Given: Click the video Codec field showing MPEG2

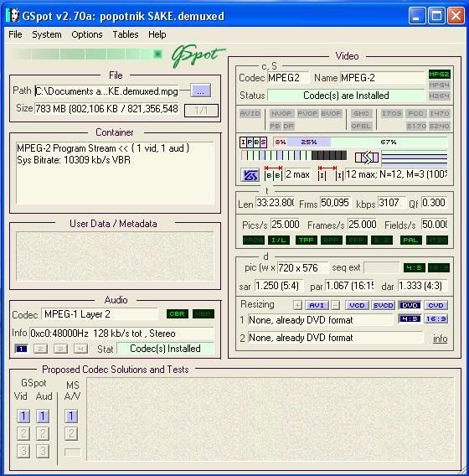Looking at the screenshot, I should [288, 78].
